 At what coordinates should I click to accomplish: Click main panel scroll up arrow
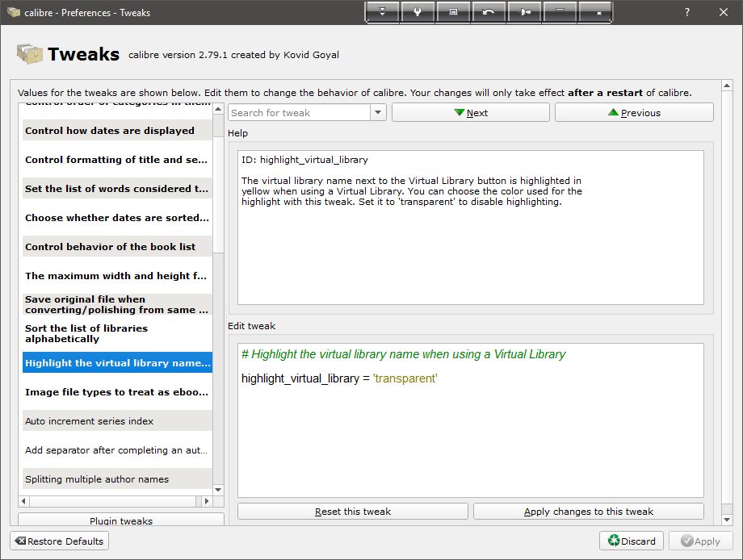click(x=726, y=86)
